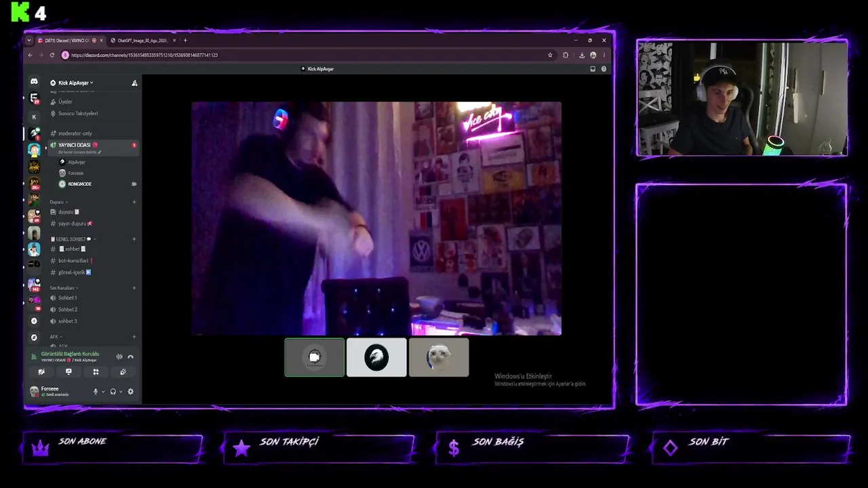
Task: Go back in browser history
Action: [x=30, y=55]
